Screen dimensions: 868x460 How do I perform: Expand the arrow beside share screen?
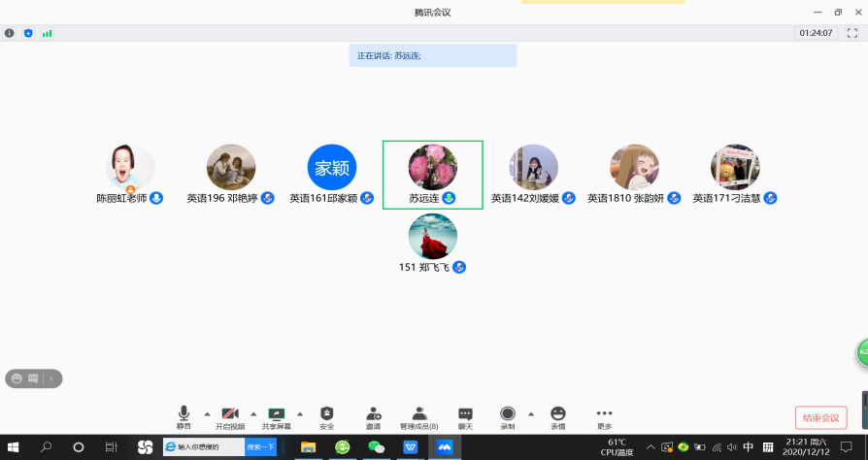[x=300, y=412]
